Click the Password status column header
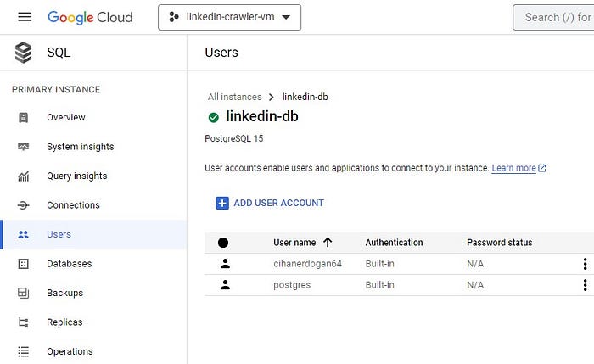 [499, 243]
